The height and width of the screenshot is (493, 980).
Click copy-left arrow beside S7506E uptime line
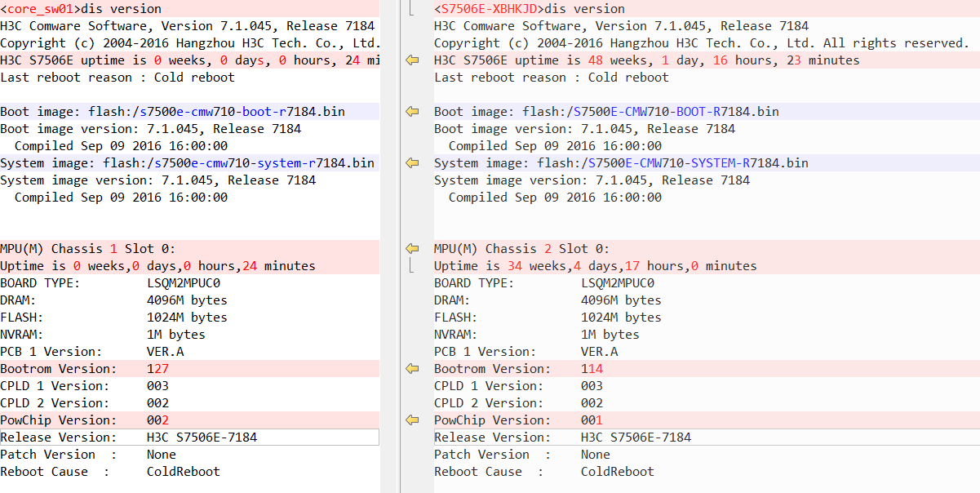tap(412, 60)
